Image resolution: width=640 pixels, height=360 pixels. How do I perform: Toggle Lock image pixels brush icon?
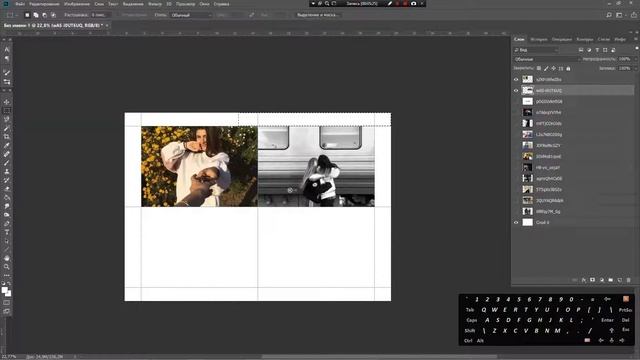546,69
